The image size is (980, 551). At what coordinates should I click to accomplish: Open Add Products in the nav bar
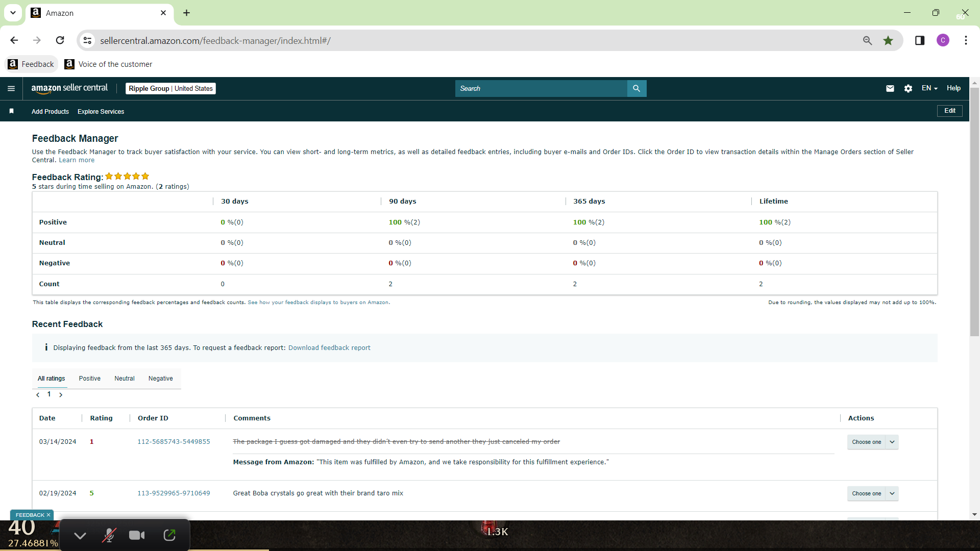click(x=50, y=112)
